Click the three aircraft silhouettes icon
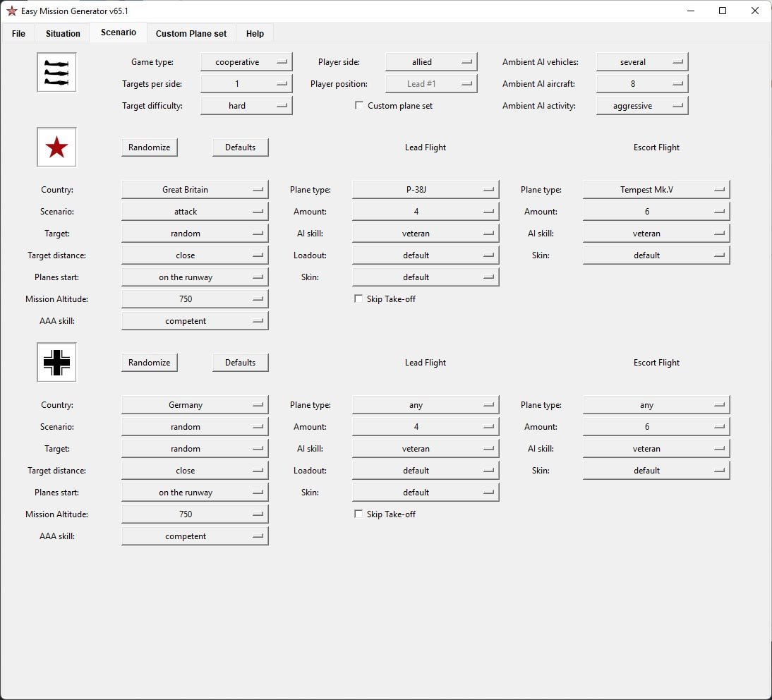Screen dimensions: 772x700 [x=56, y=73]
